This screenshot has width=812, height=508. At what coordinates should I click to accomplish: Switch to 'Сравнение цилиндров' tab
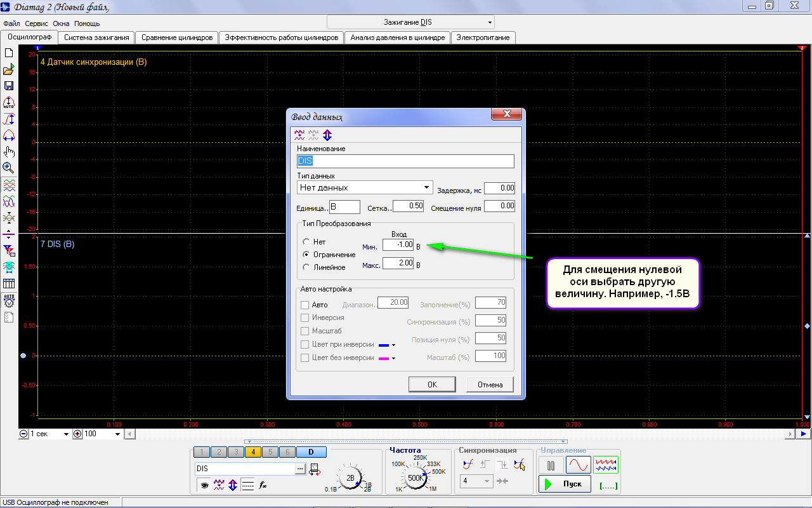[177, 37]
